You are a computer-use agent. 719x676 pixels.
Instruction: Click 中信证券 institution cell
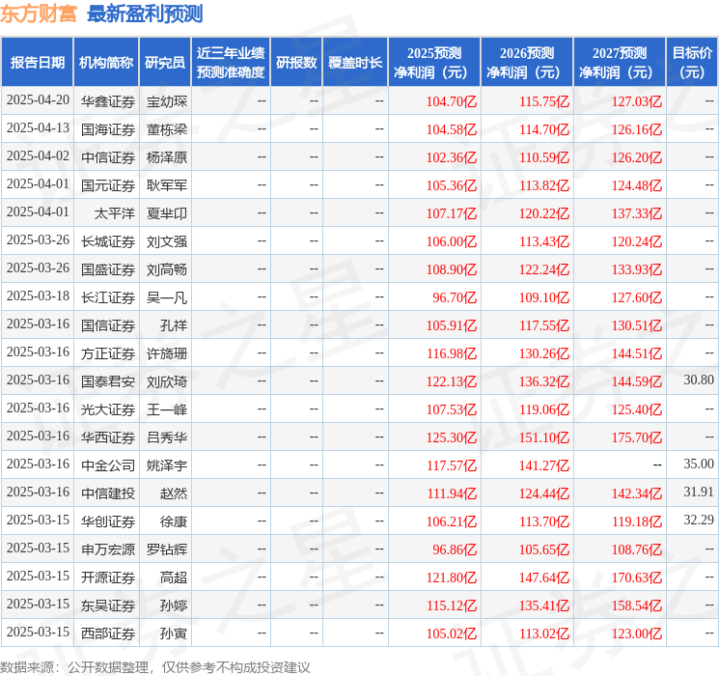108,157
